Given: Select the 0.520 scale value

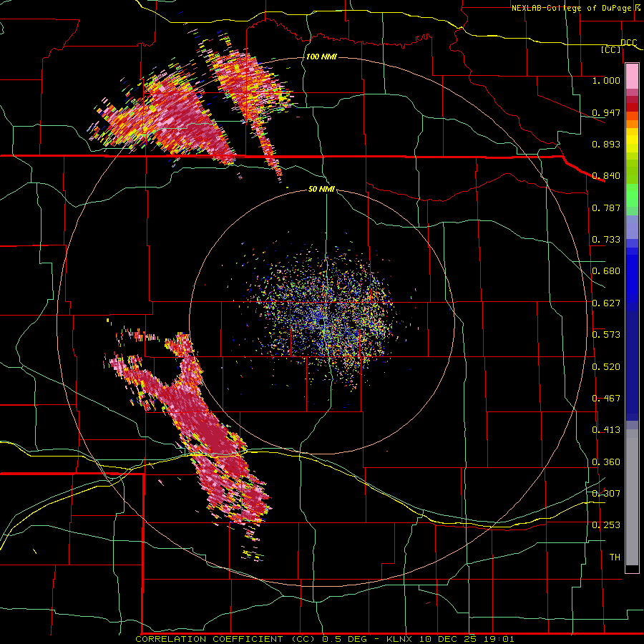Looking at the screenshot, I should [x=606, y=367].
